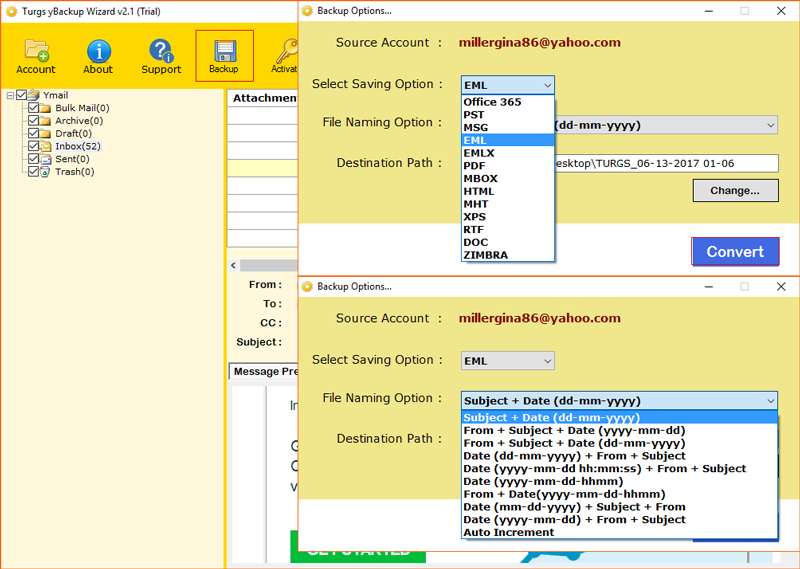Screen dimensions: 800x569
Task: Open the Account toolbar icon
Action: pos(36,56)
